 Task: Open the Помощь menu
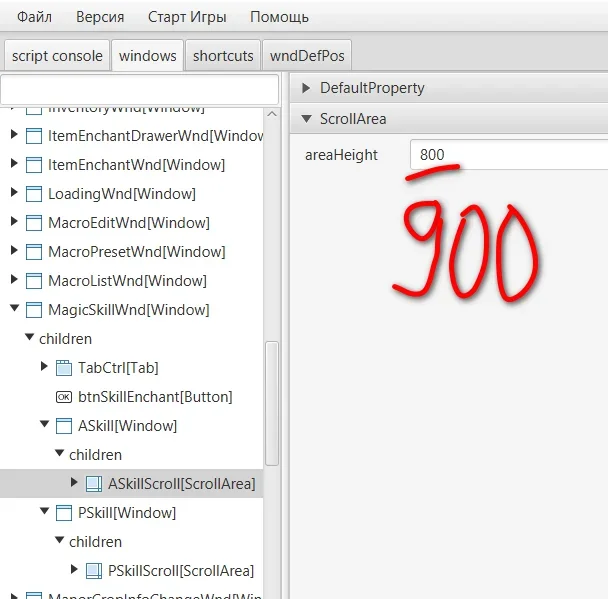point(279,17)
